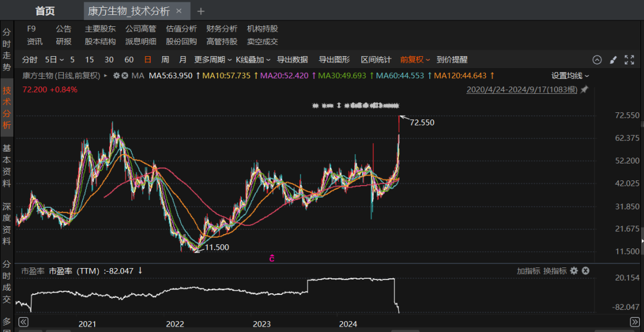
Task: Expand the 更多周期 dropdown
Action: click(212, 60)
